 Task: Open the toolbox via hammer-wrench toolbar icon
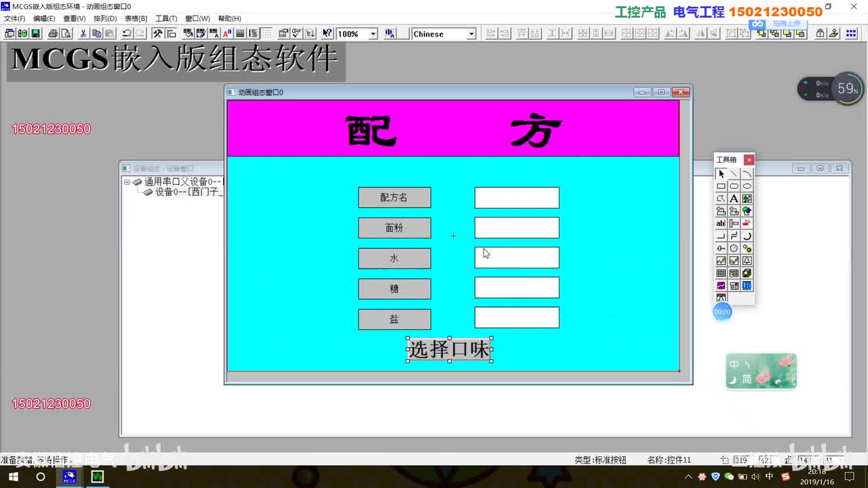click(157, 33)
